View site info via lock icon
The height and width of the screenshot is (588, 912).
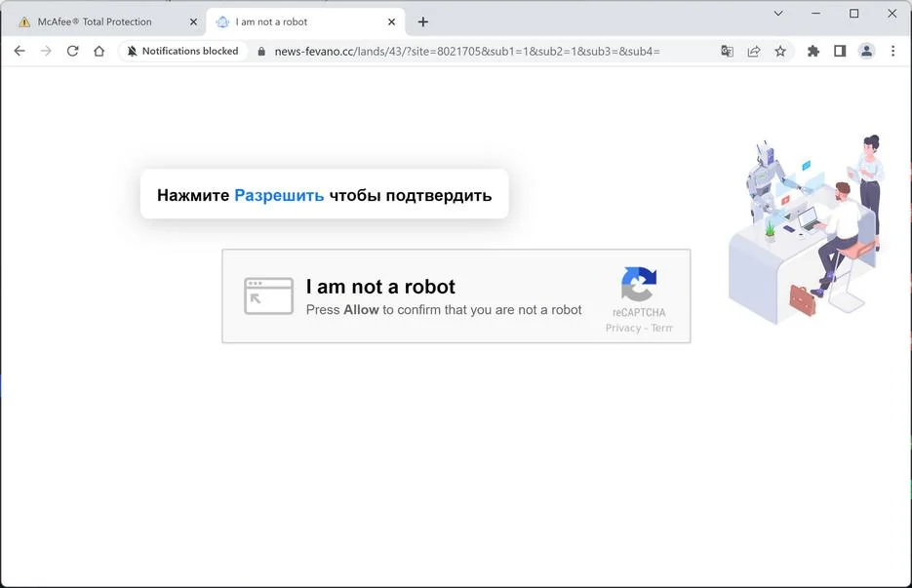pos(261,51)
